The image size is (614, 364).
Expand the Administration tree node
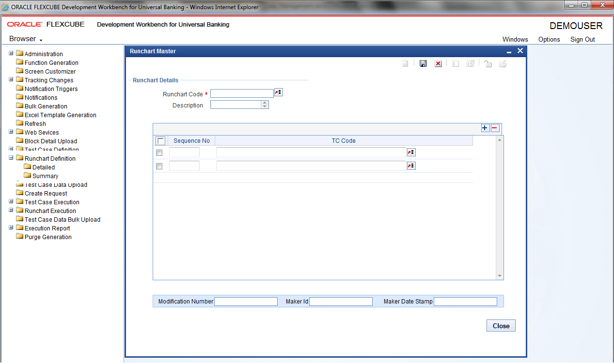11,53
